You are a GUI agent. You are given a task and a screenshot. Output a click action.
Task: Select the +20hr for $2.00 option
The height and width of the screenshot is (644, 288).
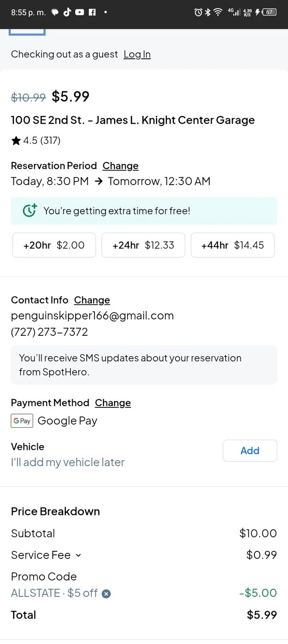coord(54,245)
